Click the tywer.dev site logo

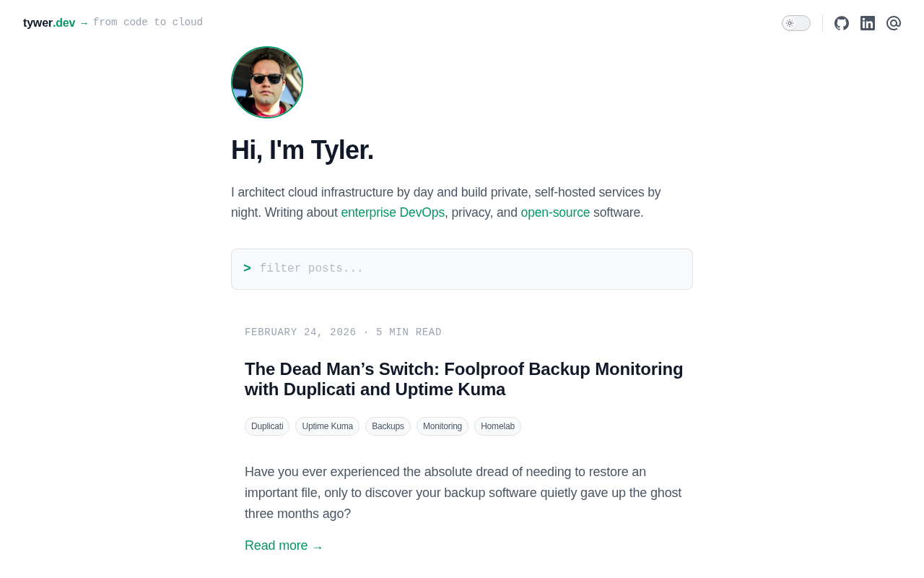pyautogui.click(x=49, y=23)
